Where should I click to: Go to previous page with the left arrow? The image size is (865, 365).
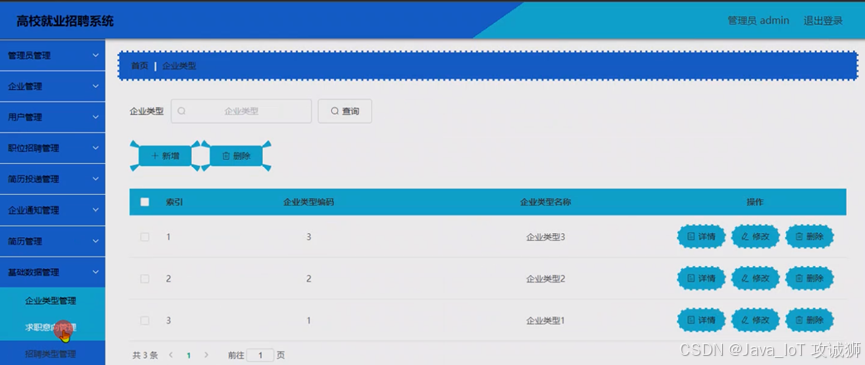pos(171,355)
